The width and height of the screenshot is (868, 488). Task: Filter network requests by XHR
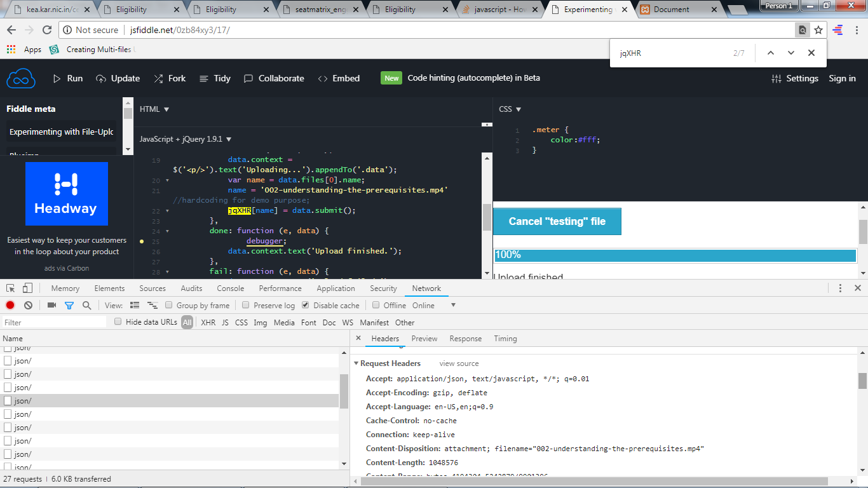coord(208,323)
